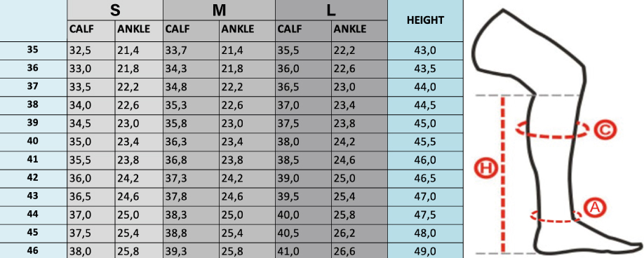Select the M size column header

tap(220, 11)
